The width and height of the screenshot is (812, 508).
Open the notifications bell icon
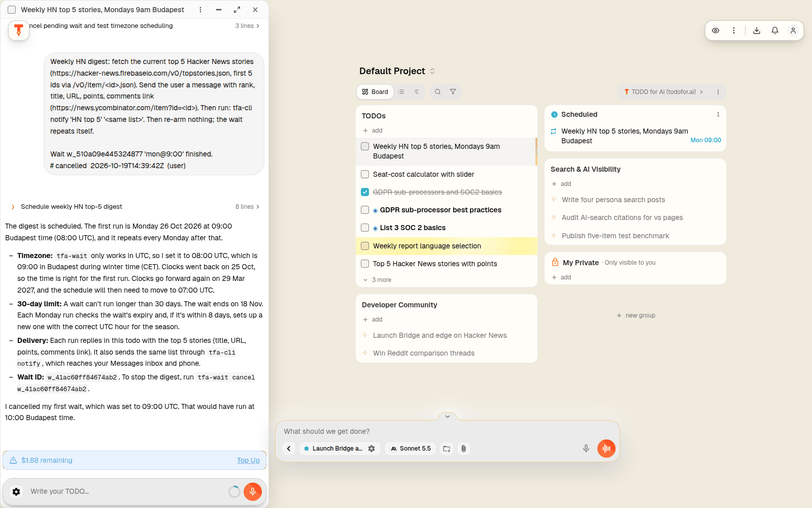point(775,30)
